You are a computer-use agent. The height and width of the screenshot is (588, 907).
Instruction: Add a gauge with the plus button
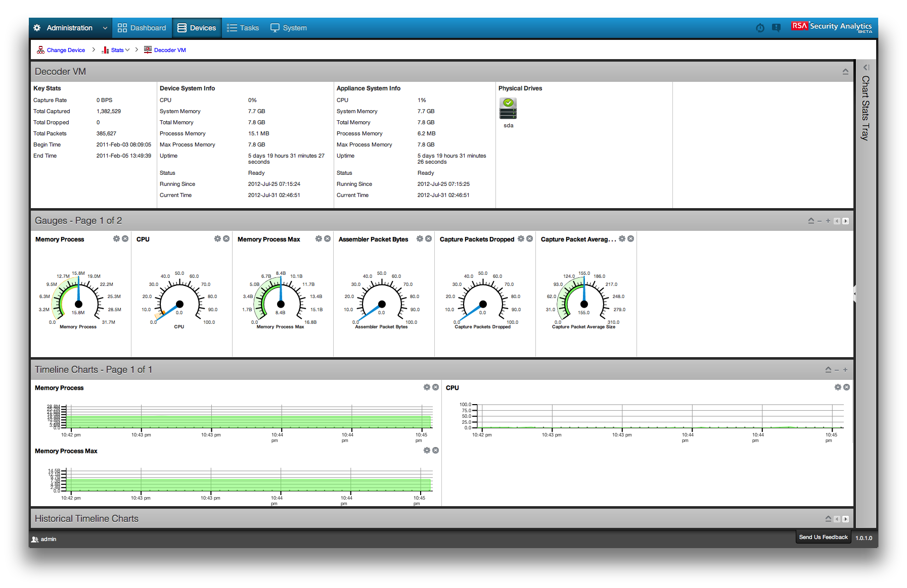point(828,221)
